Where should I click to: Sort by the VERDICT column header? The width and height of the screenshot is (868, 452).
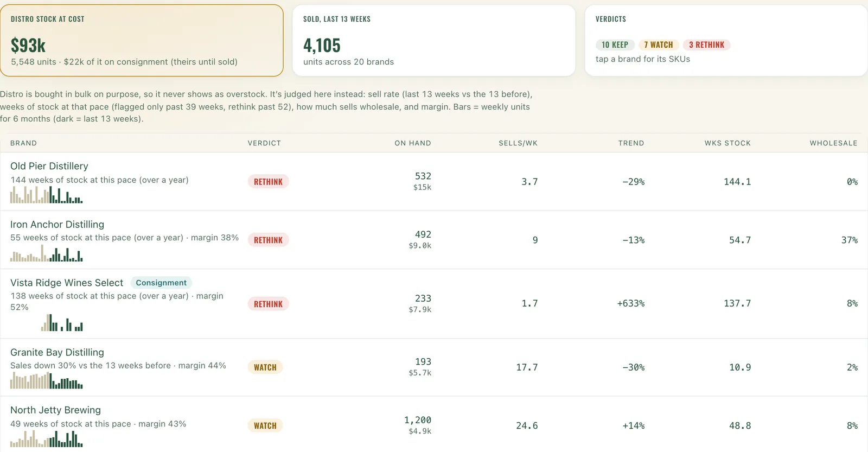(x=264, y=143)
